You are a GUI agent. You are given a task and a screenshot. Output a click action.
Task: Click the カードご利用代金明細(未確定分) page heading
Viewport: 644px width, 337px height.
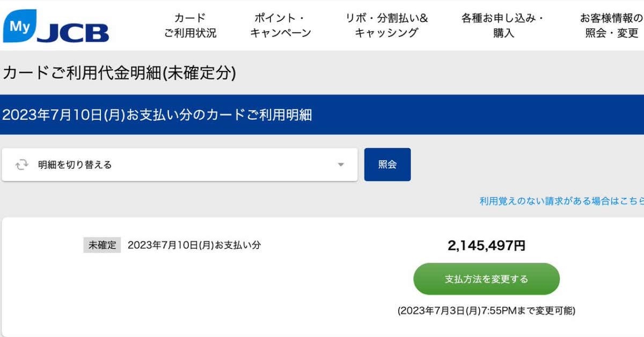(119, 73)
